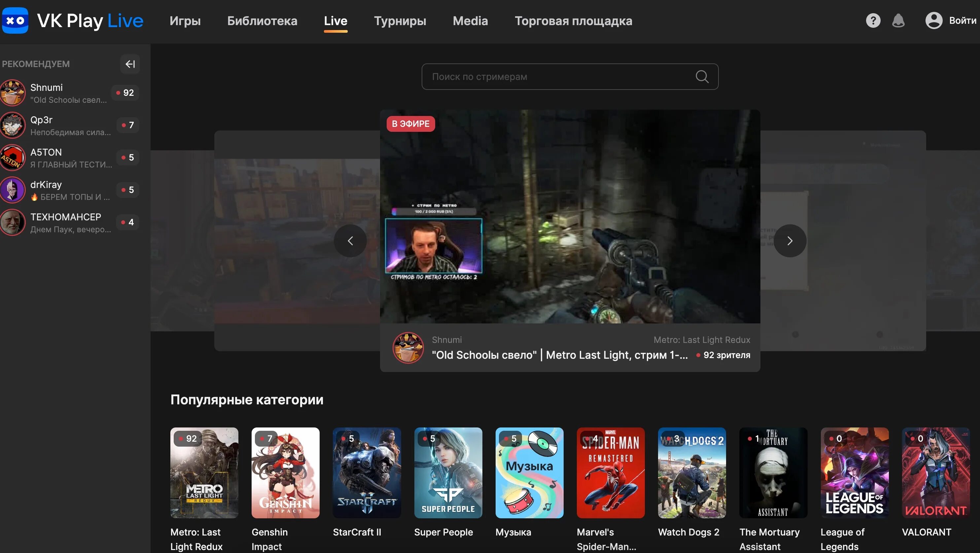Image resolution: width=980 pixels, height=553 pixels.
Task: Click the Super People title text
Action: tap(443, 532)
